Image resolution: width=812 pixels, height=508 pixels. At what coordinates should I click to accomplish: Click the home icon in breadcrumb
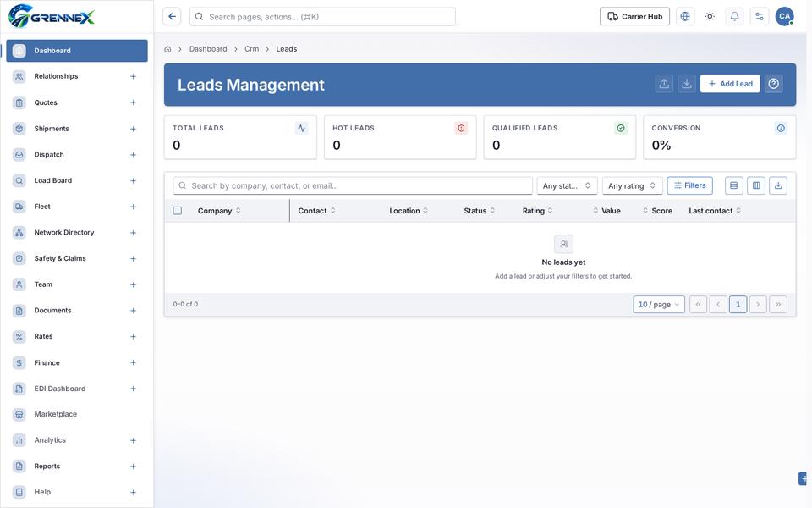coord(167,49)
